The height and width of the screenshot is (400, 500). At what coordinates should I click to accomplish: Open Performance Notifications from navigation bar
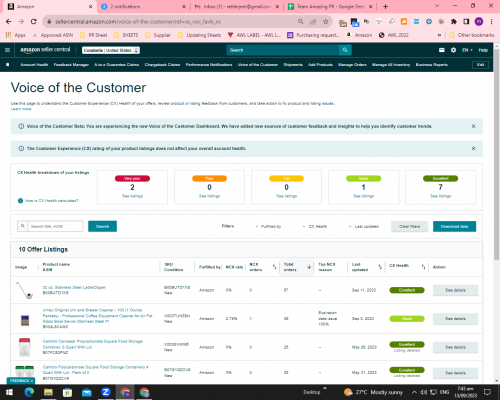209,65
